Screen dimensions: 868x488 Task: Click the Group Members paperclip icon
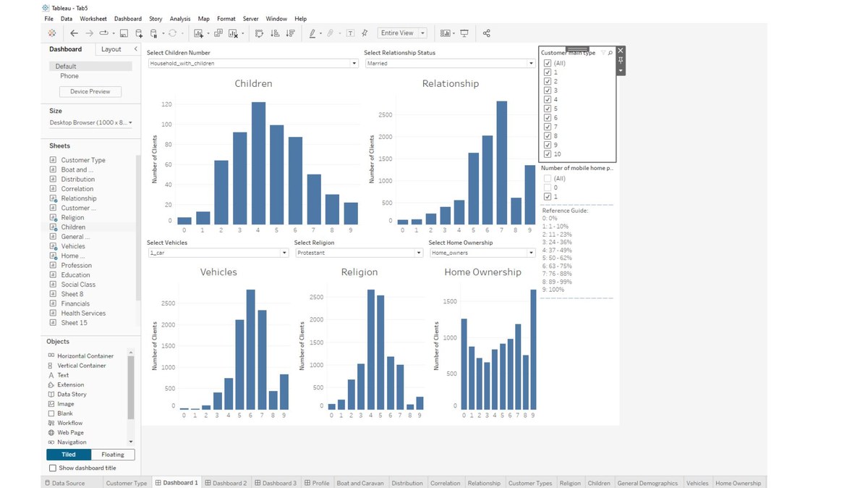click(x=330, y=33)
